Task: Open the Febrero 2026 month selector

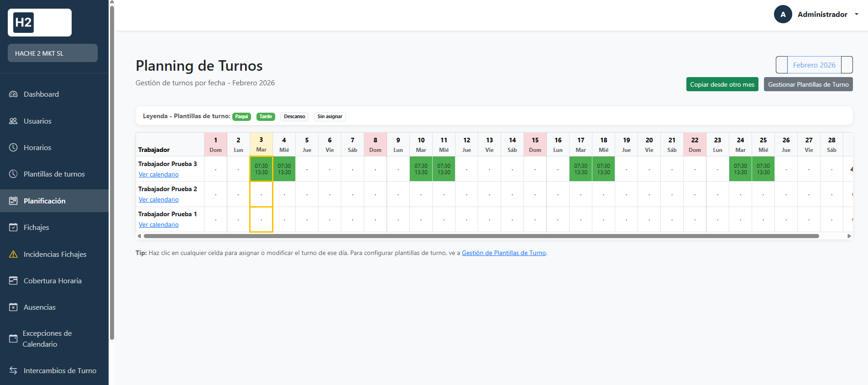Action: (x=814, y=65)
